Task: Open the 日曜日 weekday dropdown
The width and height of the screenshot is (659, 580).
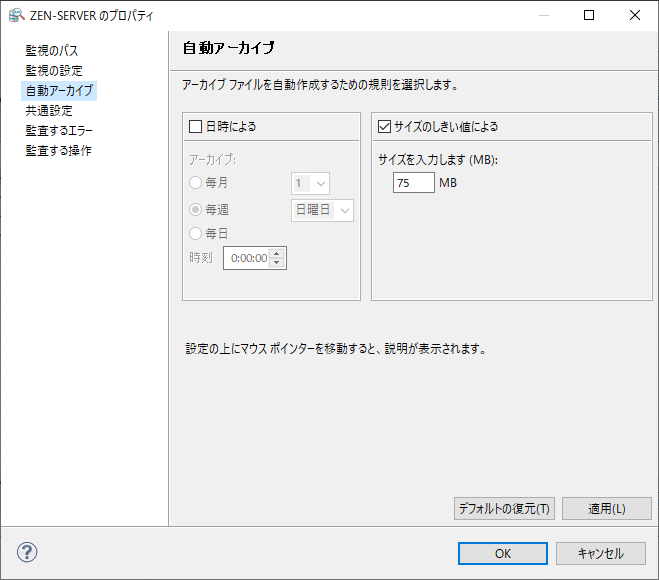Action: click(x=322, y=210)
